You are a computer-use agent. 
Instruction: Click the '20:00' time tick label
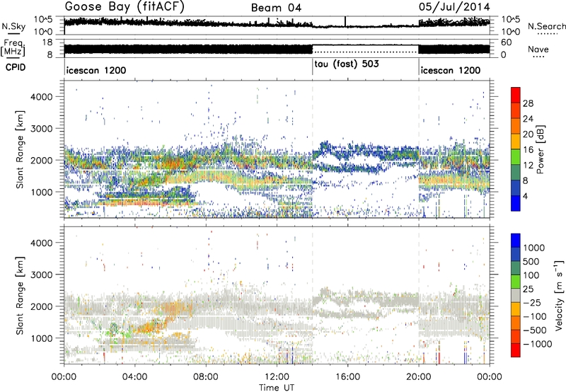pos(419,377)
